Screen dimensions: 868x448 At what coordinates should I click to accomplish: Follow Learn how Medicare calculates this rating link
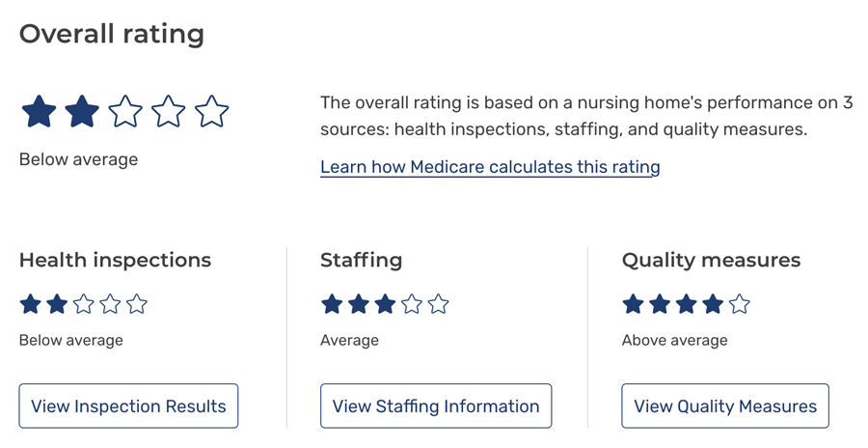pyautogui.click(x=490, y=167)
